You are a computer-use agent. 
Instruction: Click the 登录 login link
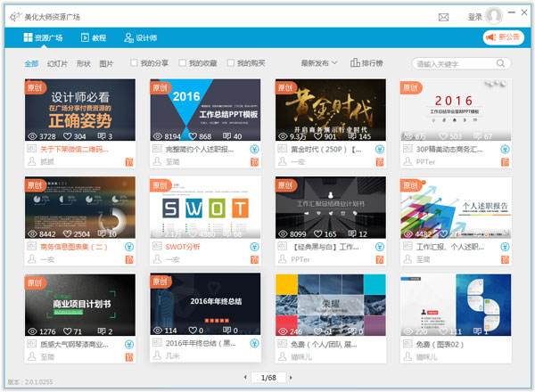tap(474, 16)
